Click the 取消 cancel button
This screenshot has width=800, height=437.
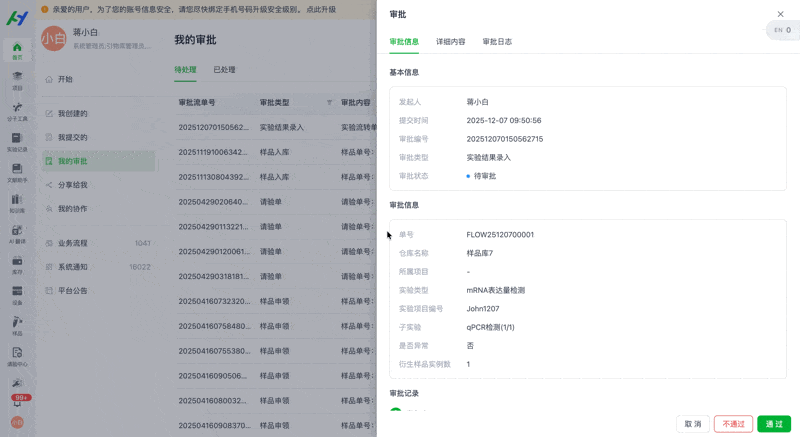point(693,424)
